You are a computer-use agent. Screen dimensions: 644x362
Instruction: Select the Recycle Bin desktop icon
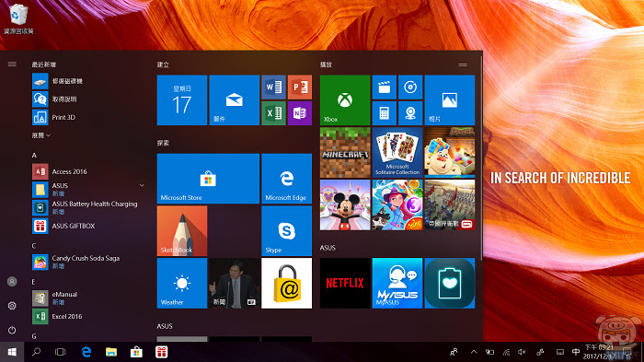tap(18, 19)
